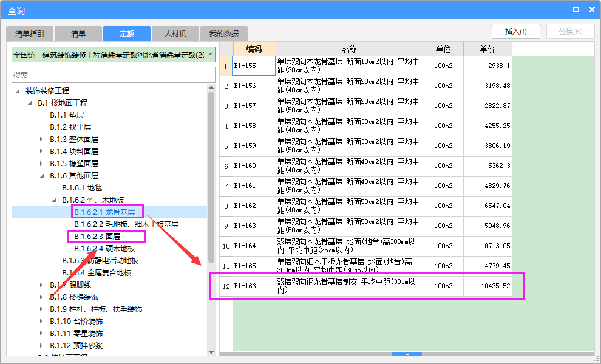Select B.1.6.2.2 毛地板、细木工板基层 item
601x364 pixels.
pos(126,224)
